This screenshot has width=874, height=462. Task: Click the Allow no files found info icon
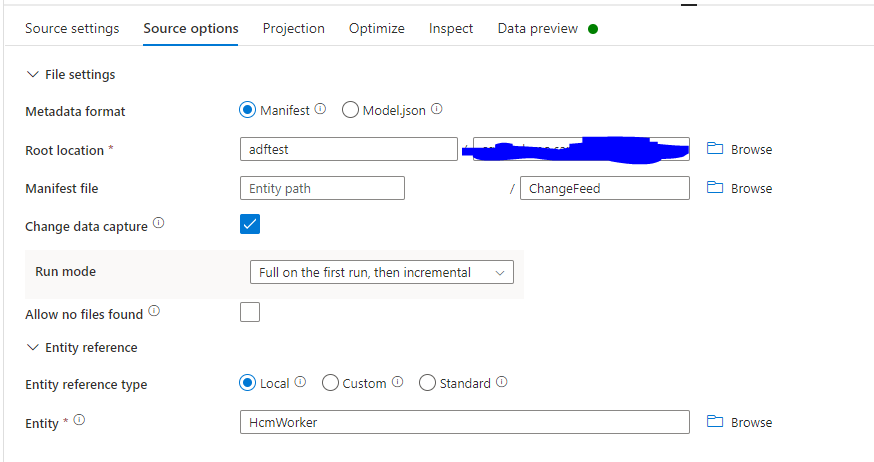point(153,312)
